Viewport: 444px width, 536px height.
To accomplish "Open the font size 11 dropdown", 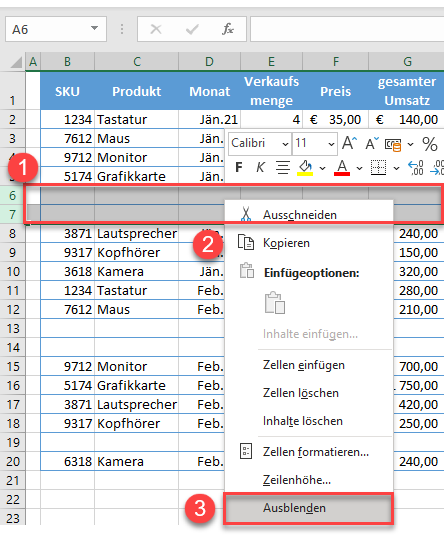I will tap(331, 144).
